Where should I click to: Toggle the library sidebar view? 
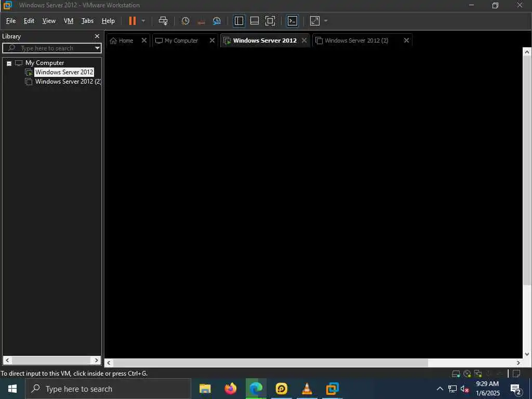tap(239, 21)
